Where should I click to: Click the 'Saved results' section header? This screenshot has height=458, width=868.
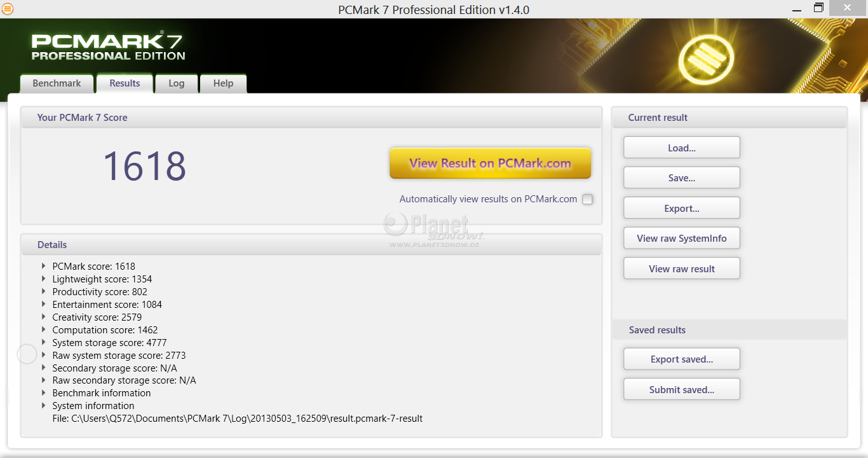coord(729,330)
